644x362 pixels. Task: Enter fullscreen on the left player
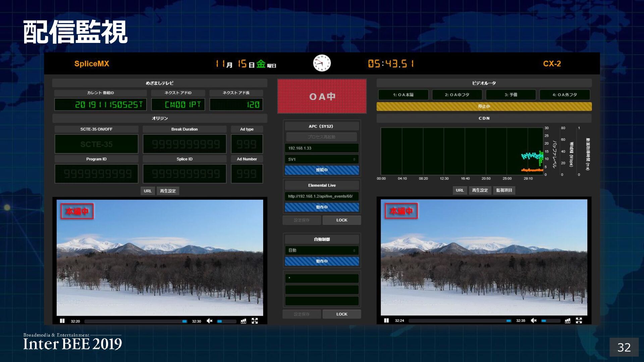(255, 321)
